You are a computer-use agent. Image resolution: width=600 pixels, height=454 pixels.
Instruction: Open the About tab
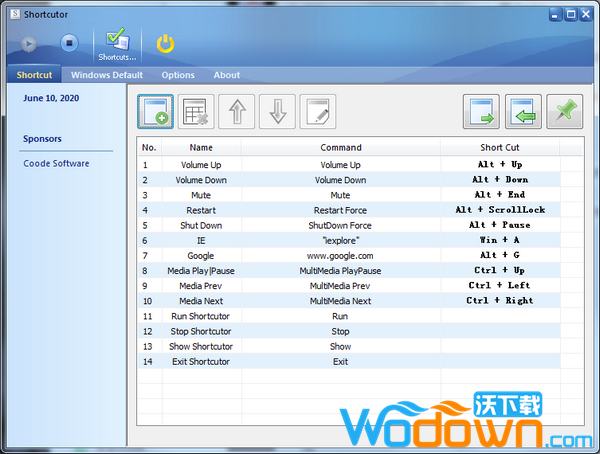coord(227,75)
